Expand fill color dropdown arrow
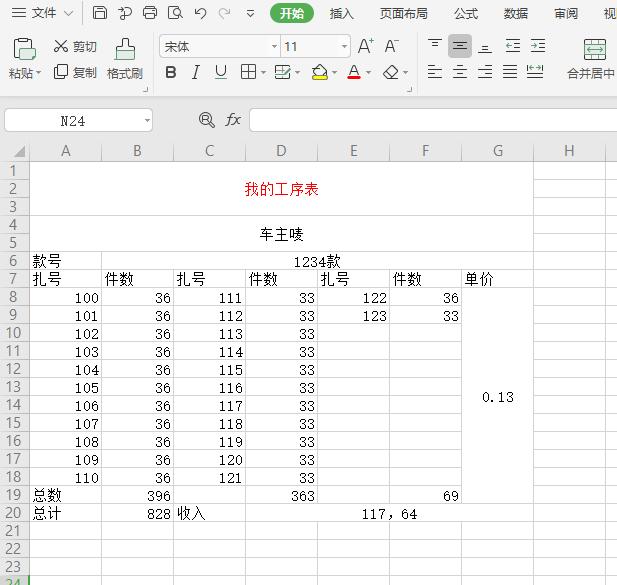This screenshot has height=585, width=617. pos(334,72)
